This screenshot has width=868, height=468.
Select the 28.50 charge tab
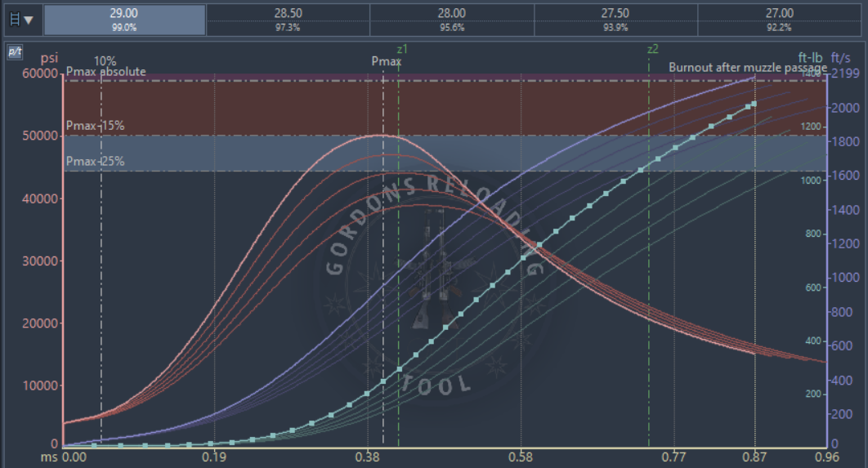[x=288, y=20]
